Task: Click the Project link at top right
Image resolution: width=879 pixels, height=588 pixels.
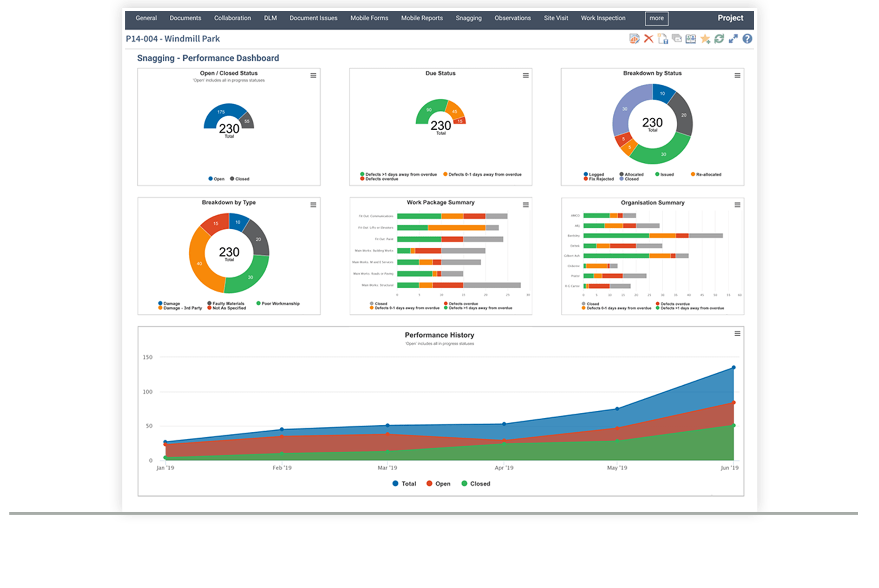Action: pyautogui.click(x=730, y=18)
